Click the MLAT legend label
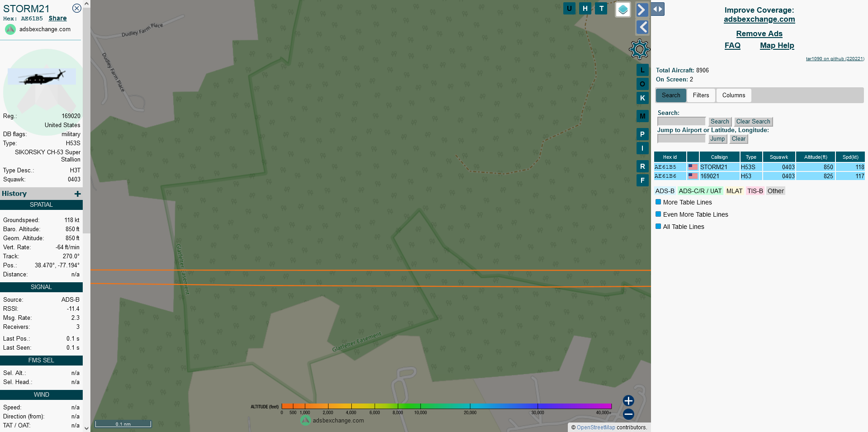This screenshot has width=868, height=432. tap(734, 191)
